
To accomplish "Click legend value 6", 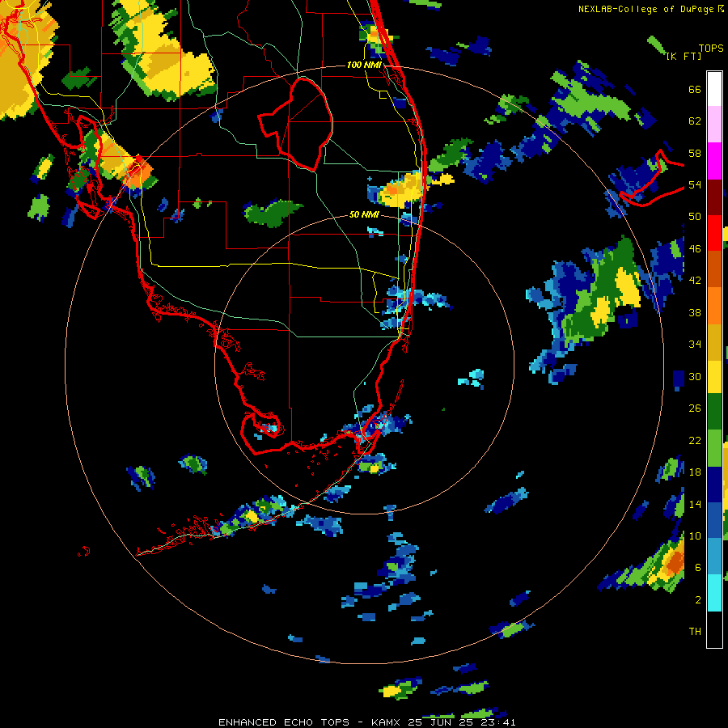I will click(698, 568).
